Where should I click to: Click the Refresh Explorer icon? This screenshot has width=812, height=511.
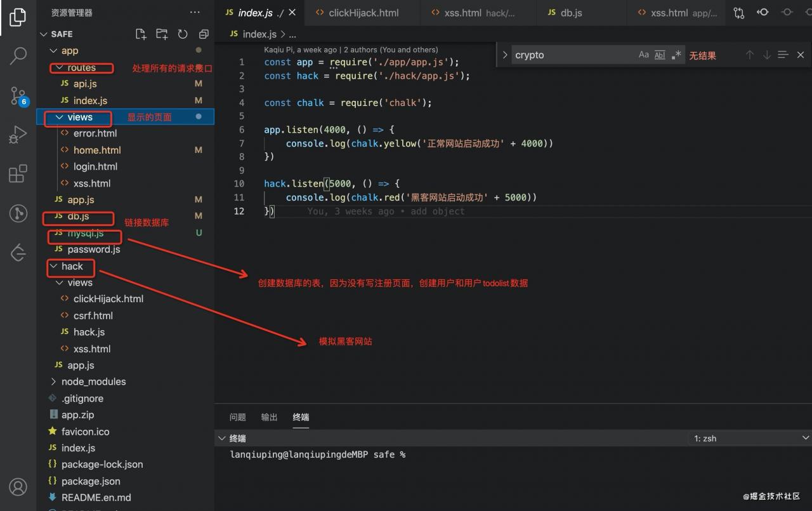pos(183,34)
